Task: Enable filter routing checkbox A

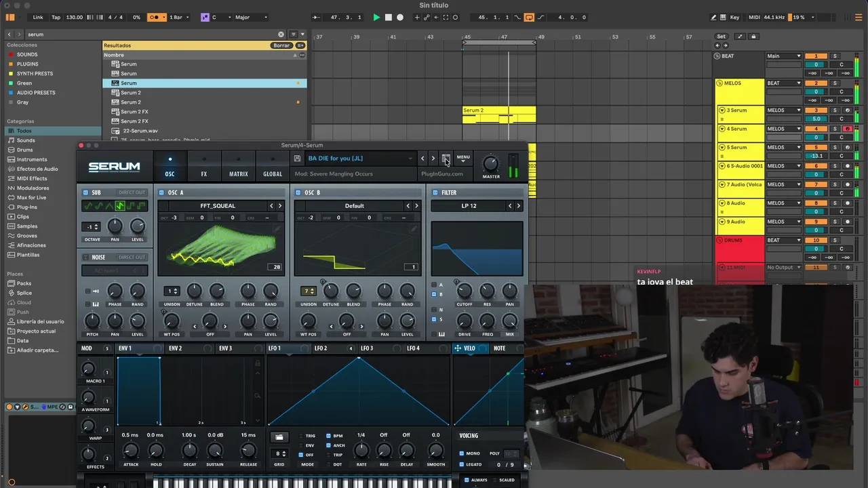Action: pos(434,285)
